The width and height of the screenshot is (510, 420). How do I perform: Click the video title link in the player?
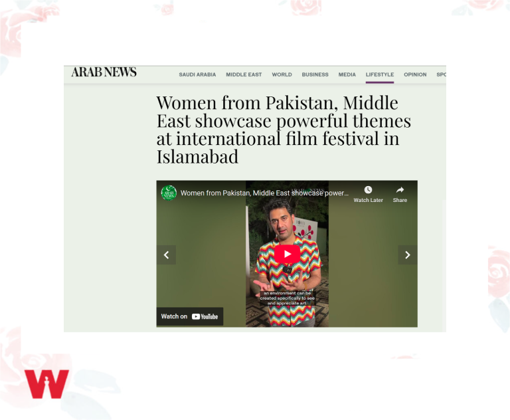point(264,193)
